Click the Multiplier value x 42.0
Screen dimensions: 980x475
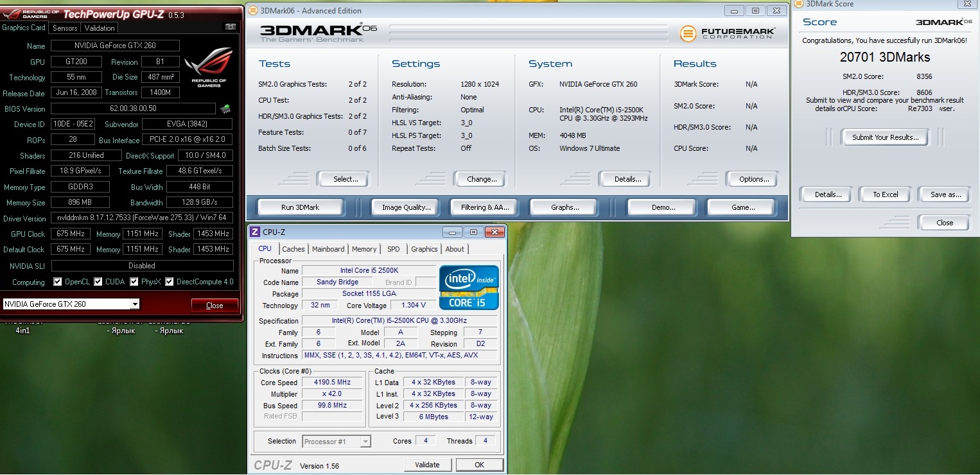332,394
